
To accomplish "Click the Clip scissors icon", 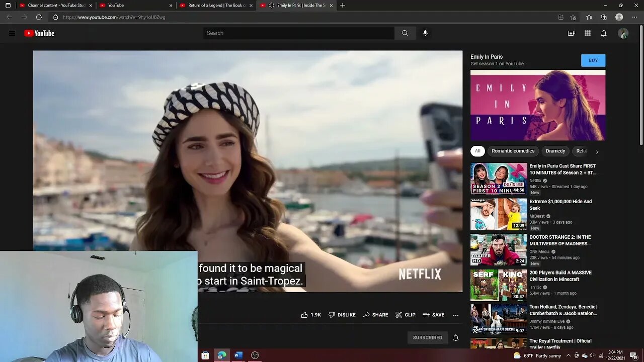I will (x=399, y=315).
